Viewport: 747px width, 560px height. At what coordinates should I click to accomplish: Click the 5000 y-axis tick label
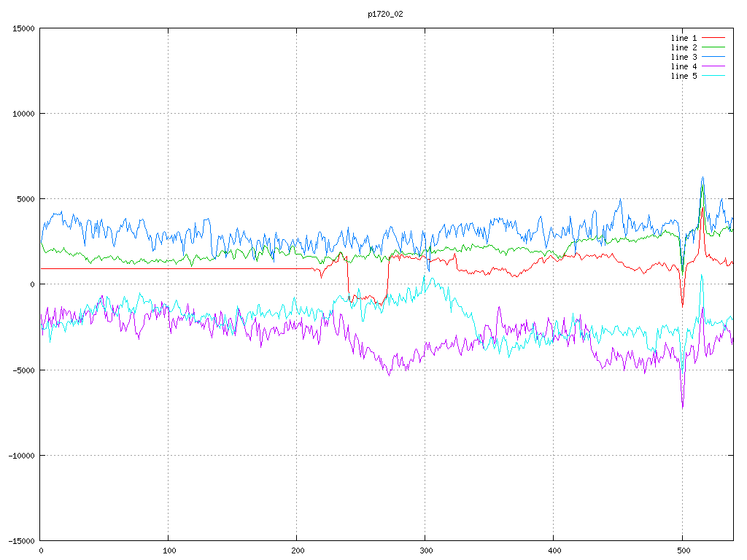25,199
